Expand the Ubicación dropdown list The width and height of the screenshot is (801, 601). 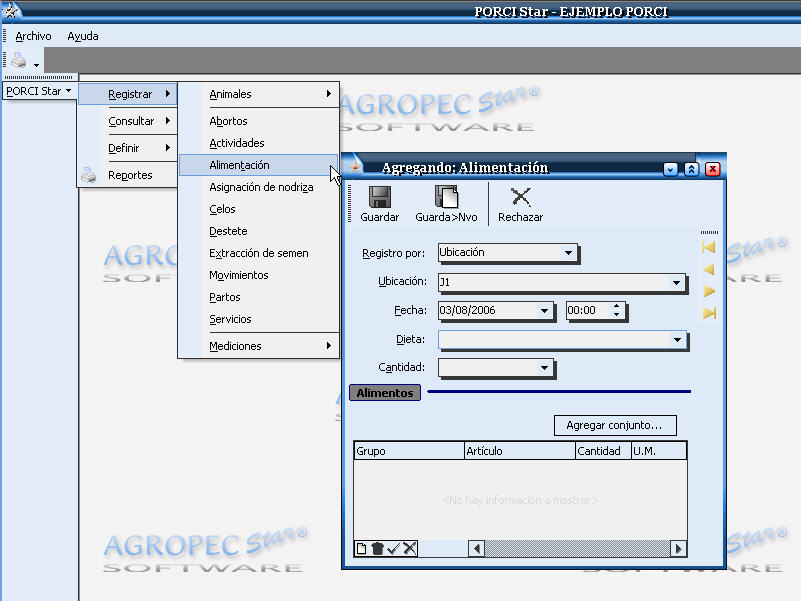(676, 282)
